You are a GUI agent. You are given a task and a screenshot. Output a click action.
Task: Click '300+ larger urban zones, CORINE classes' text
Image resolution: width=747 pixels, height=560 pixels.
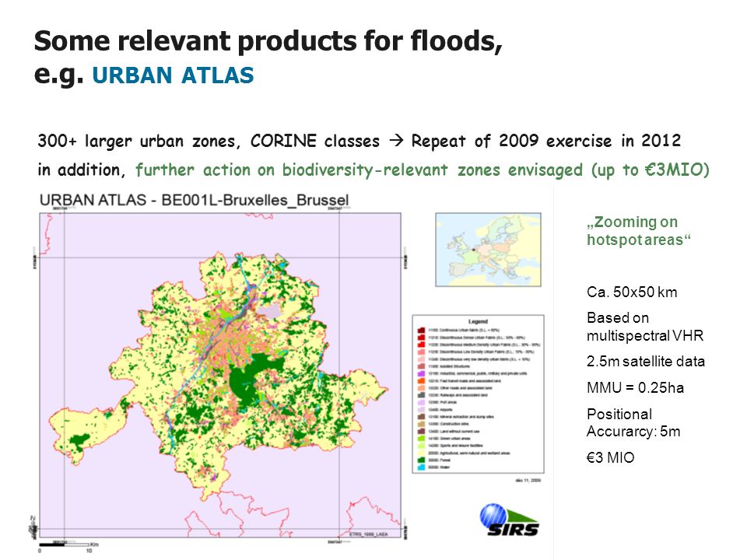[x=209, y=142]
